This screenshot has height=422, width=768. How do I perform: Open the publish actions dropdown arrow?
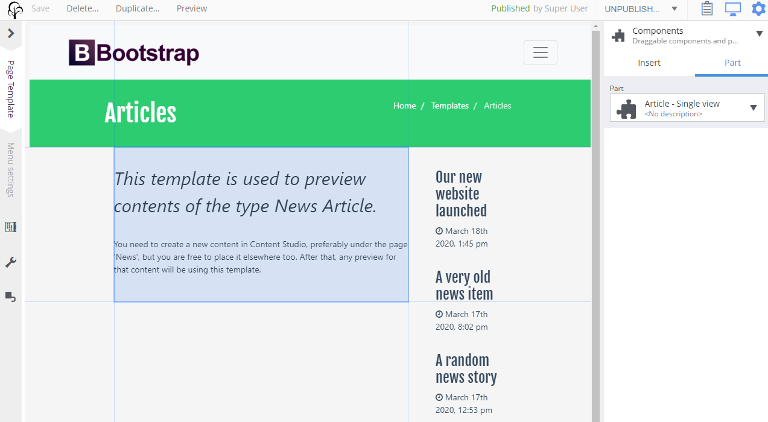[674, 9]
